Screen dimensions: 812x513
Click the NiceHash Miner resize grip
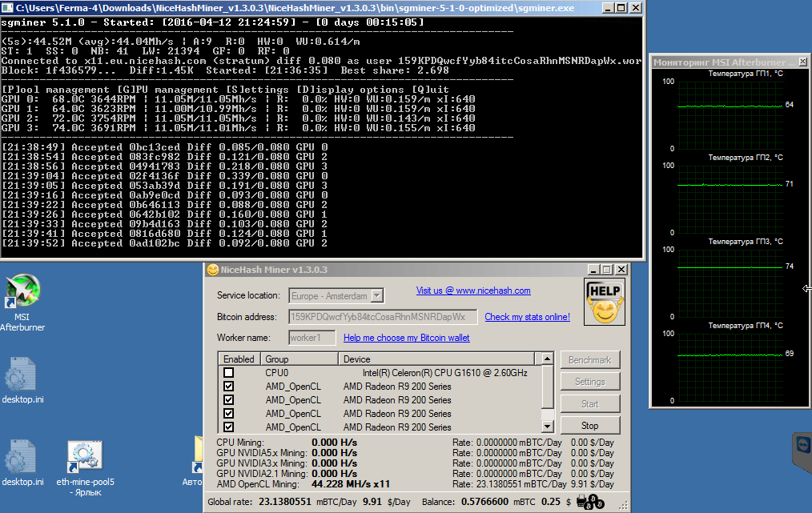tap(624, 506)
